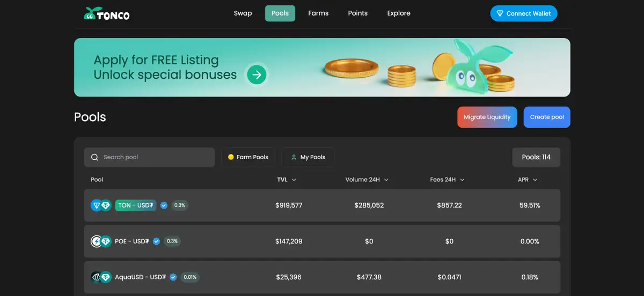This screenshot has width=644, height=296.
Task: Click the Create pool button
Action: click(547, 117)
